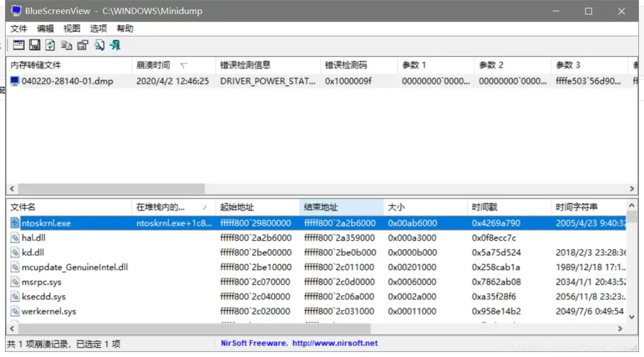This screenshot has width=644, height=357.
Task: Select the ksecdd.sys row name
Action: (43, 296)
